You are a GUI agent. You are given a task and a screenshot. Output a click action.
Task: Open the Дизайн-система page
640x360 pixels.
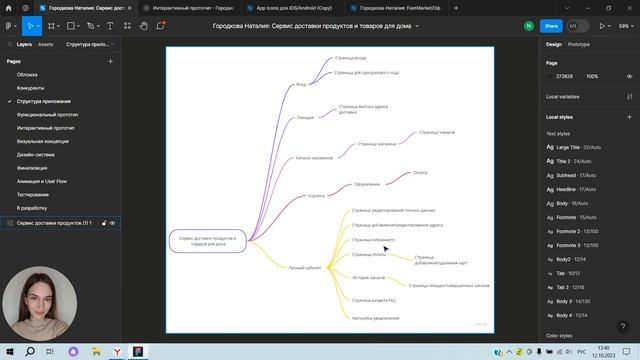[36, 155]
